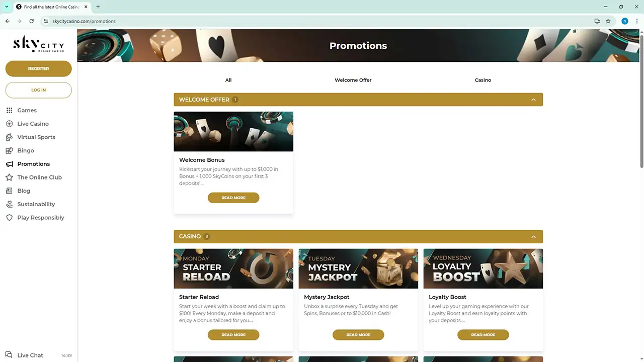Click the Sustainability hand icon

9,204
